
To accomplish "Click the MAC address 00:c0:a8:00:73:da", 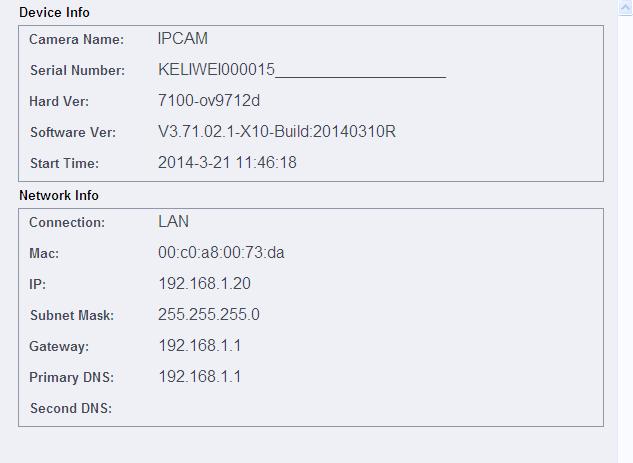I will pos(221,253).
